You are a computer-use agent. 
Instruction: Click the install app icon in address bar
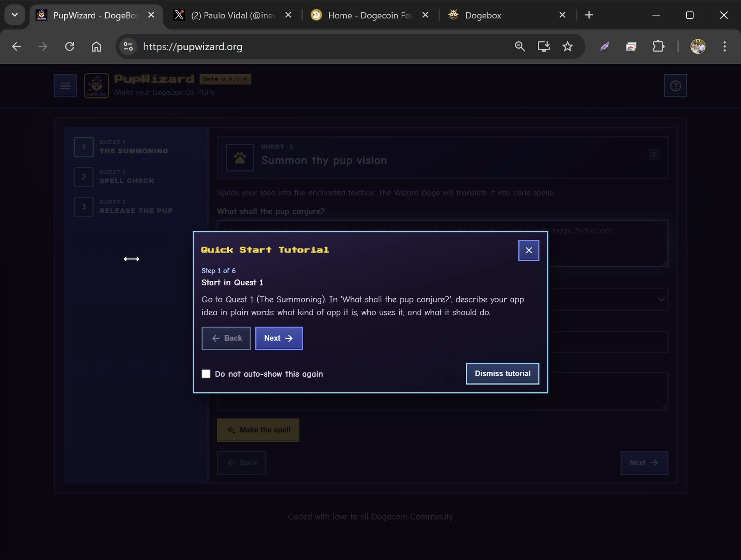coord(544,47)
